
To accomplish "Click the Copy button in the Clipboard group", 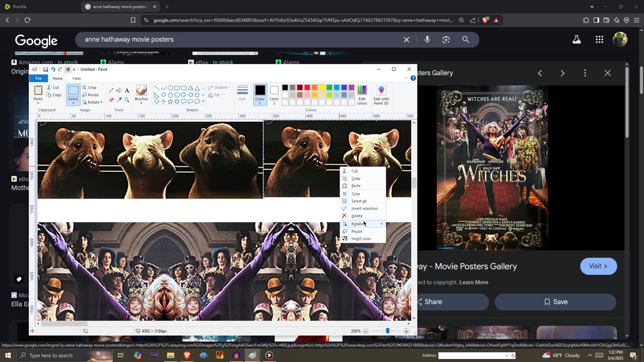I will click(54, 95).
